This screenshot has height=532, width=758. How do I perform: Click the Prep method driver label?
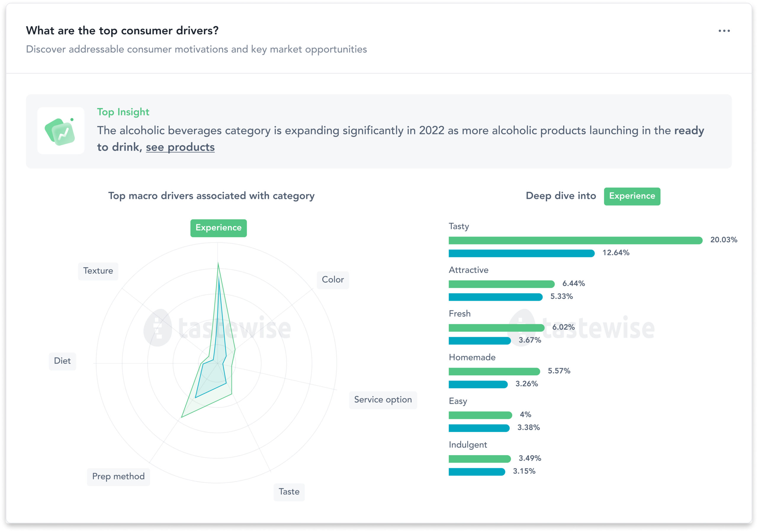point(118,477)
